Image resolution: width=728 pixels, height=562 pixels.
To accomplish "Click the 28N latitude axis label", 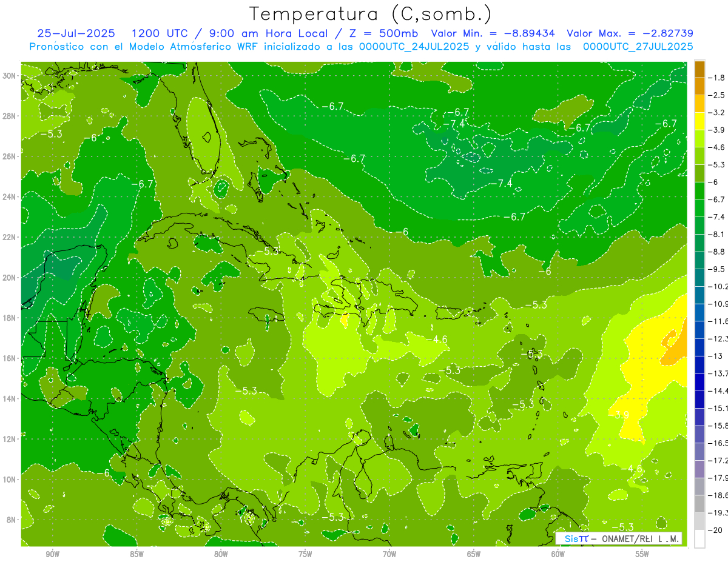I will pos(10,116).
